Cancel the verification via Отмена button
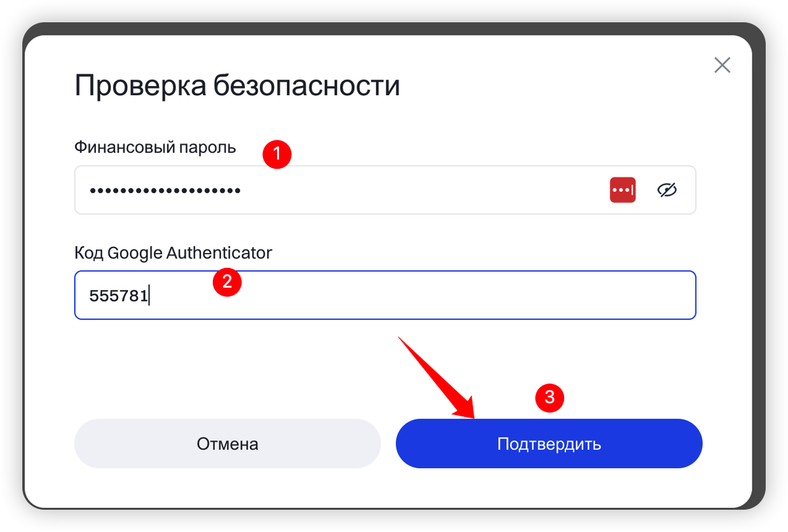This screenshot has height=532, width=788. point(227,443)
